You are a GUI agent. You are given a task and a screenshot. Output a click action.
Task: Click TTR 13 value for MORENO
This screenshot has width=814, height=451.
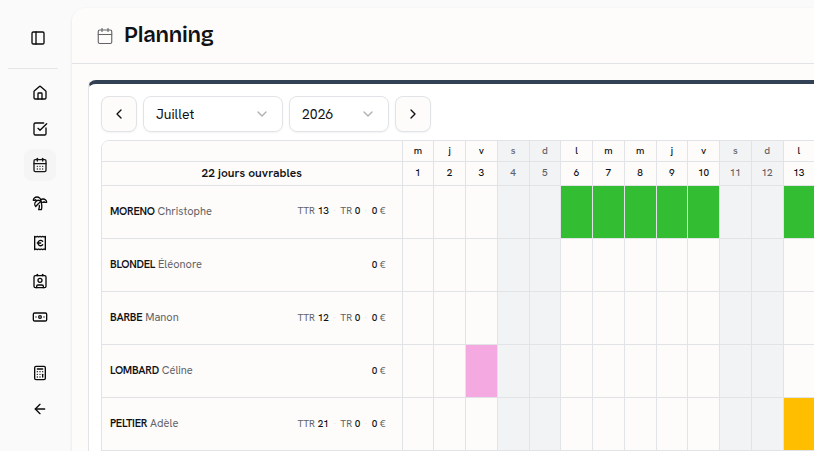[313, 211]
